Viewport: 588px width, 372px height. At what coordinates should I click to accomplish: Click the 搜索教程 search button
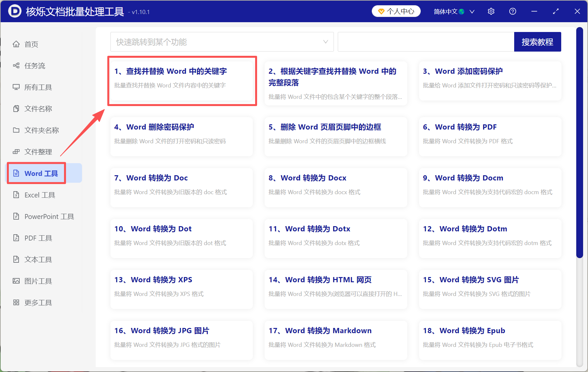click(537, 42)
